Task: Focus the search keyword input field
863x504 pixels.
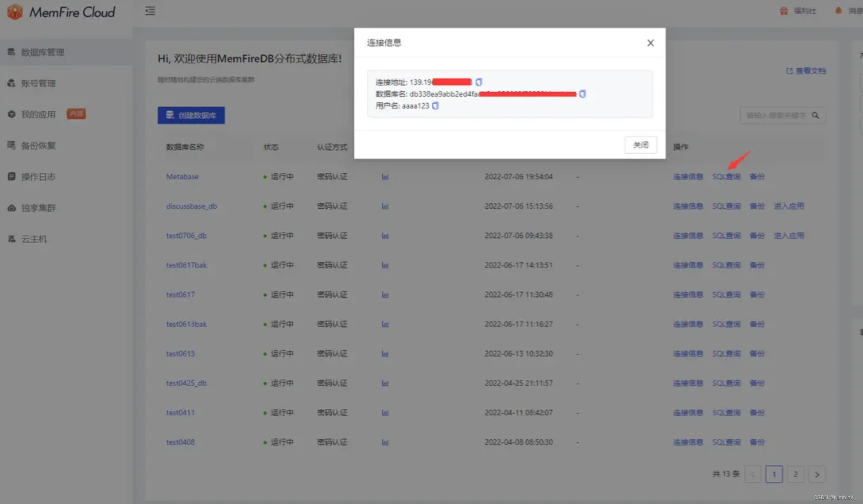Action: click(x=776, y=115)
